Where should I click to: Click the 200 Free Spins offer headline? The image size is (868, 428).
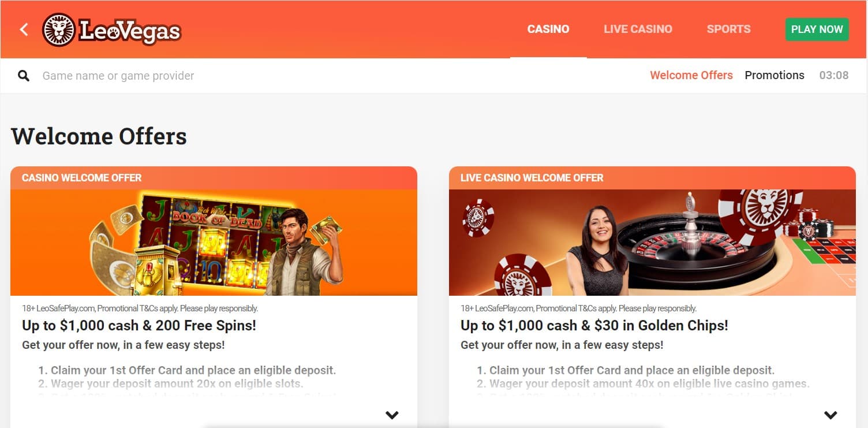[x=139, y=325]
